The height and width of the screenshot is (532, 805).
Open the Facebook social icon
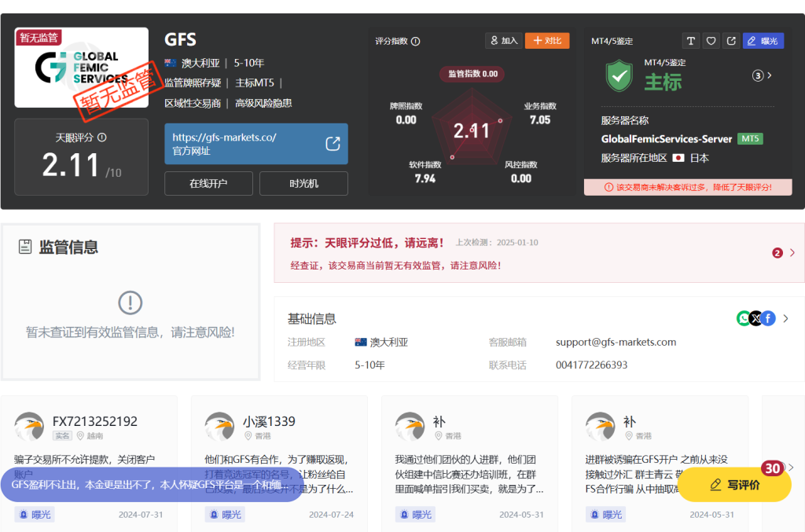point(768,318)
